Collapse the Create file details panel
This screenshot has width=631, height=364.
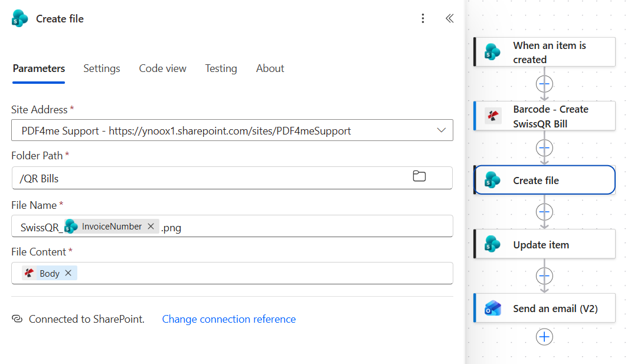450,18
